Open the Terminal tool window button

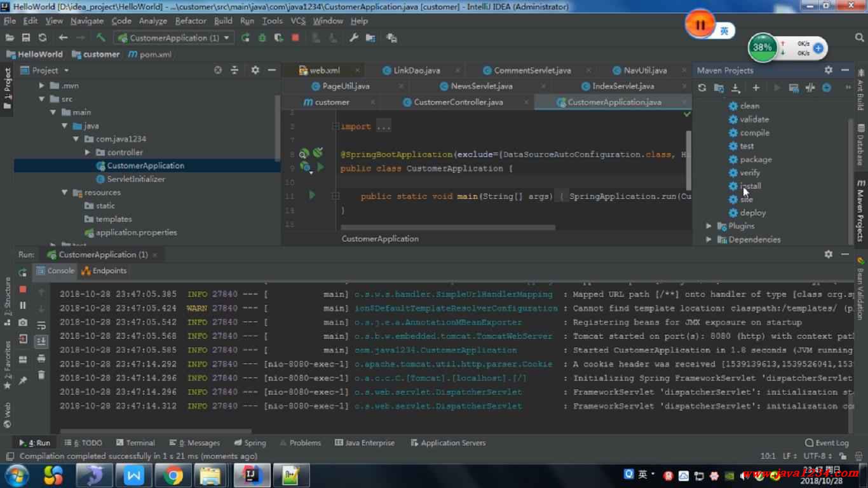[135, 443]
